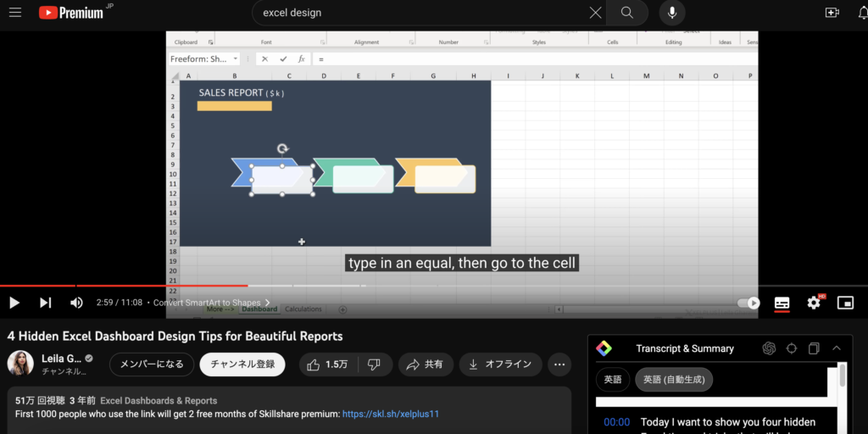Image resolution: width=868 pixels, height=434 pixels.
Task: Expand the chapter 'Convert SmartArt to Shapes'
Action: [x=212, y=303]
